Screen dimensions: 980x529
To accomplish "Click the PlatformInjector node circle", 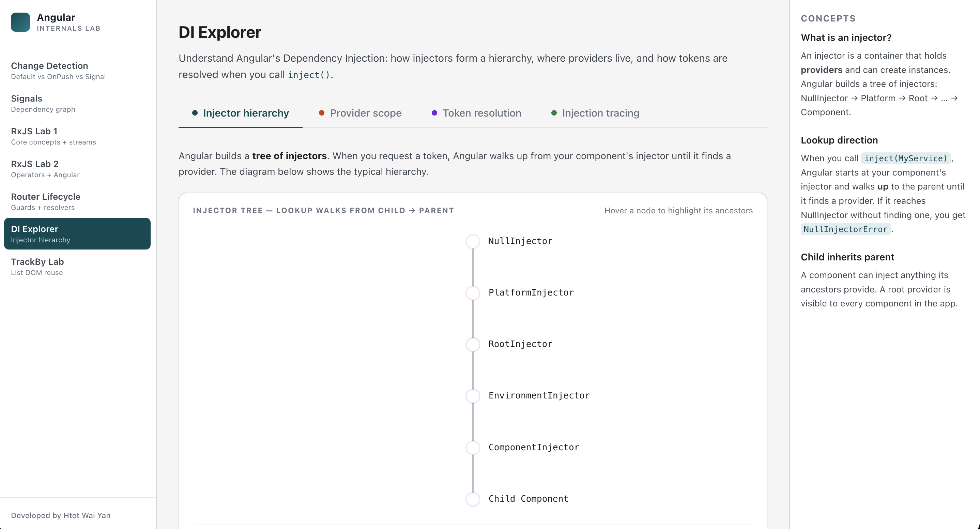I will [x=473, y=293].
